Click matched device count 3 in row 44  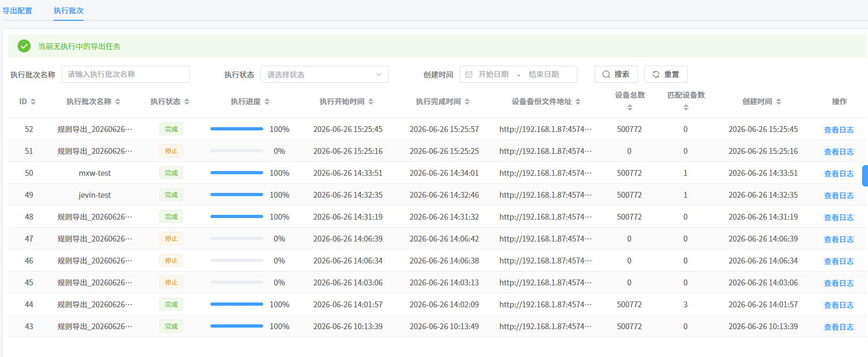click(686, 305)
